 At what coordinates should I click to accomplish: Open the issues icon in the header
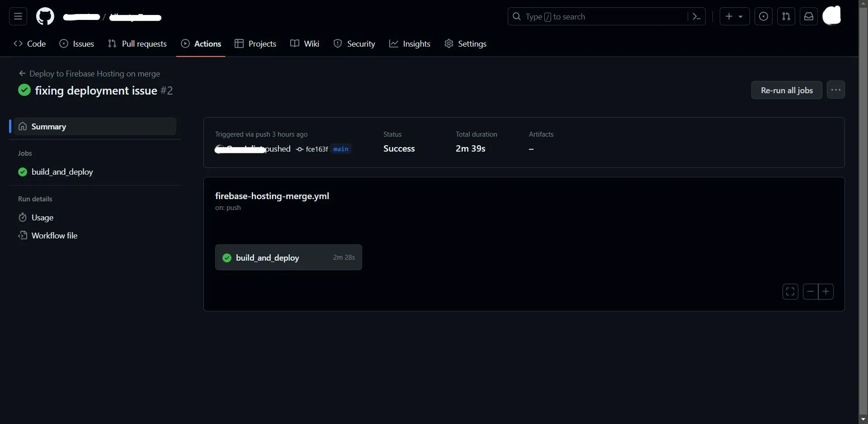tap(763, 17)
